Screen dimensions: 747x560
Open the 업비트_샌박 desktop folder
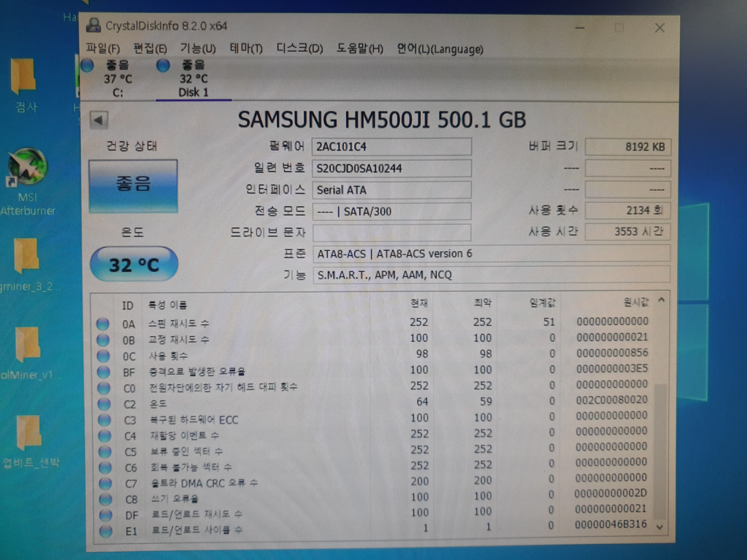(x=30, y=441)
